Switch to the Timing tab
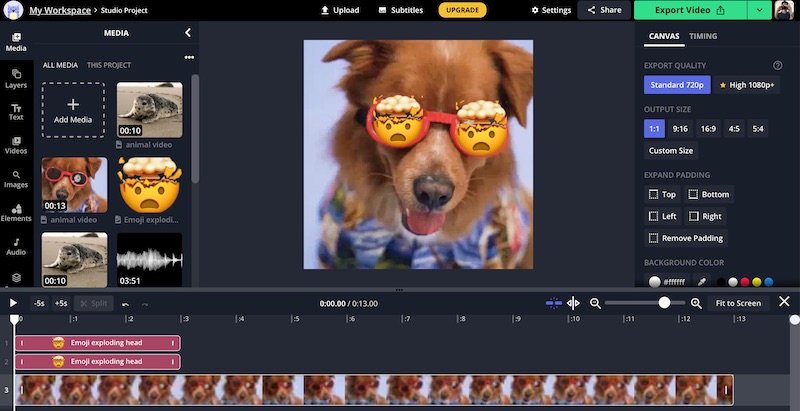 703,37
